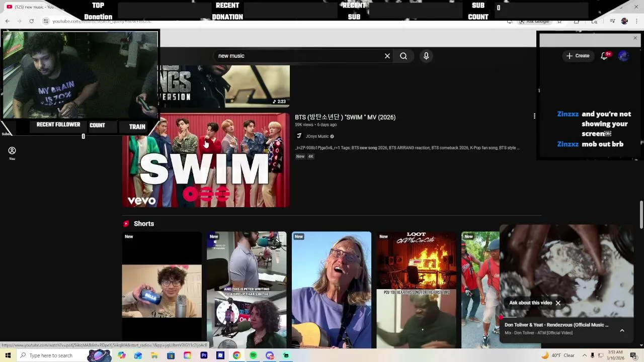Click the Create button
Screen dimensions: 644x362
pos(578,56)
